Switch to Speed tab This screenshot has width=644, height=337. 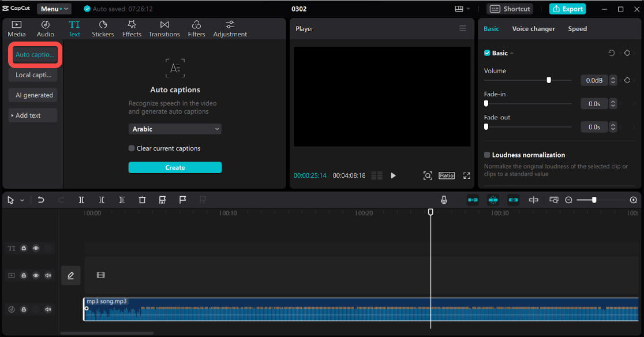(578, 29)
